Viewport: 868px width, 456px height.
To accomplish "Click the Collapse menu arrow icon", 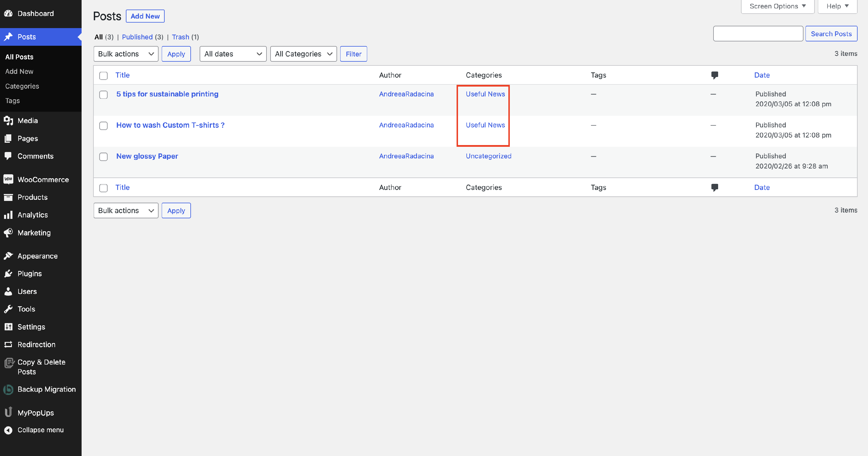I will 8,430.
